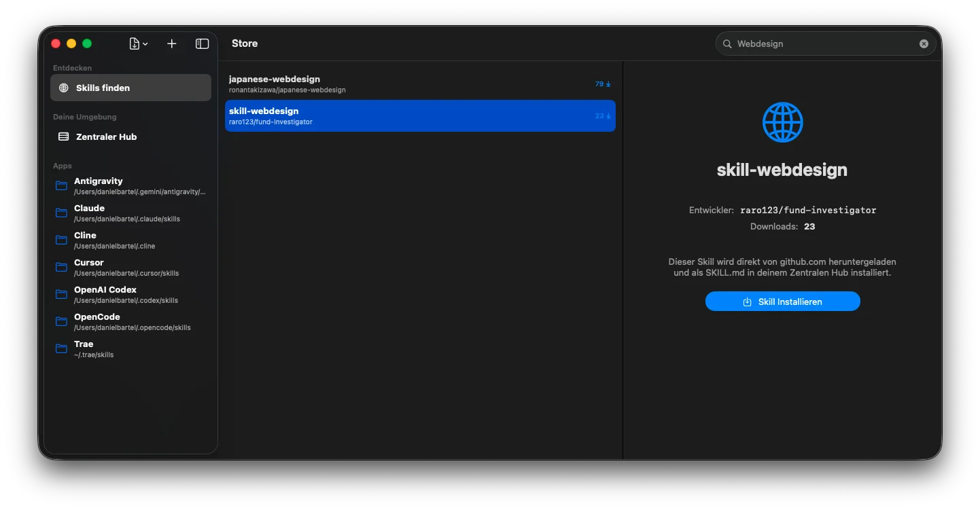Select Skills finden in sidebar

click(x=130, y=88)
